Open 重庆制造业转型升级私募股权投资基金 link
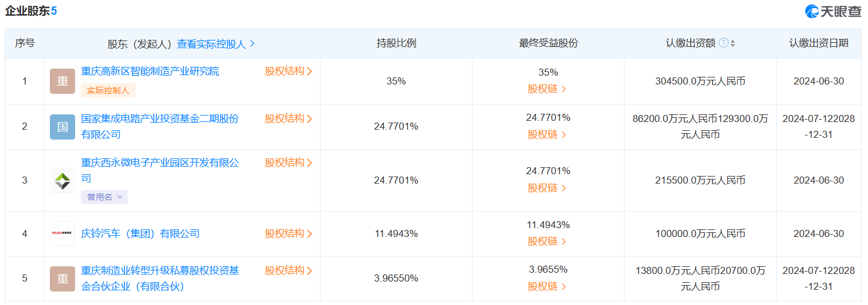 coord(160,279)
